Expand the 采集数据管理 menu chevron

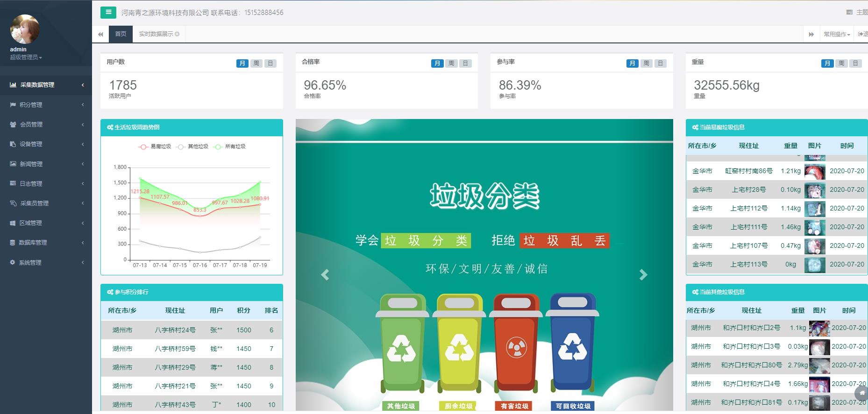click(x=83, y=85)
